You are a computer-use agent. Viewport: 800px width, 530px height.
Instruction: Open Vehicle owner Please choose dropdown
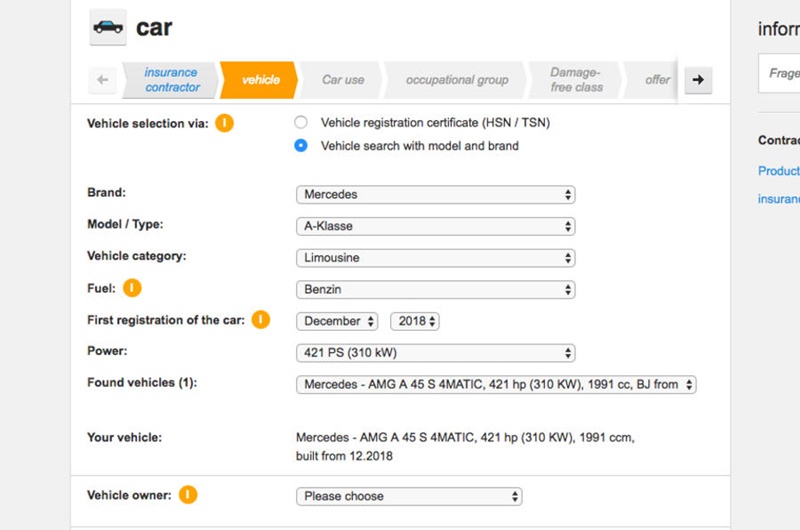[409, 496]
